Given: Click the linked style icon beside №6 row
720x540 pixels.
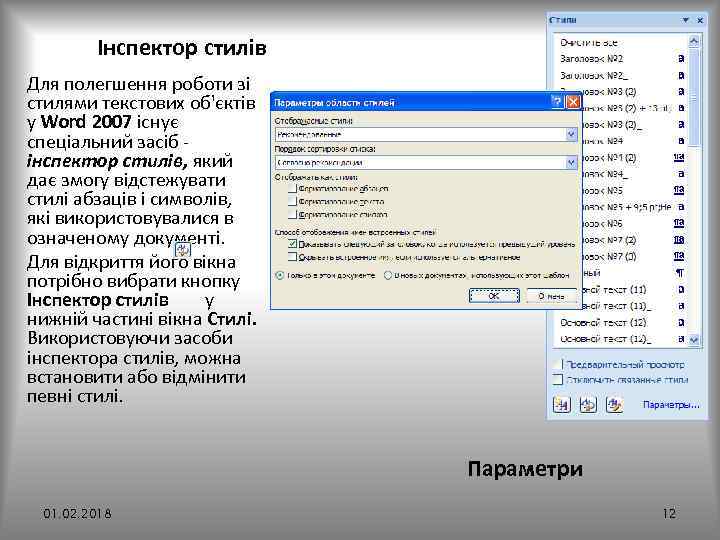Looking at the screenshot, I should click(679, 223).
